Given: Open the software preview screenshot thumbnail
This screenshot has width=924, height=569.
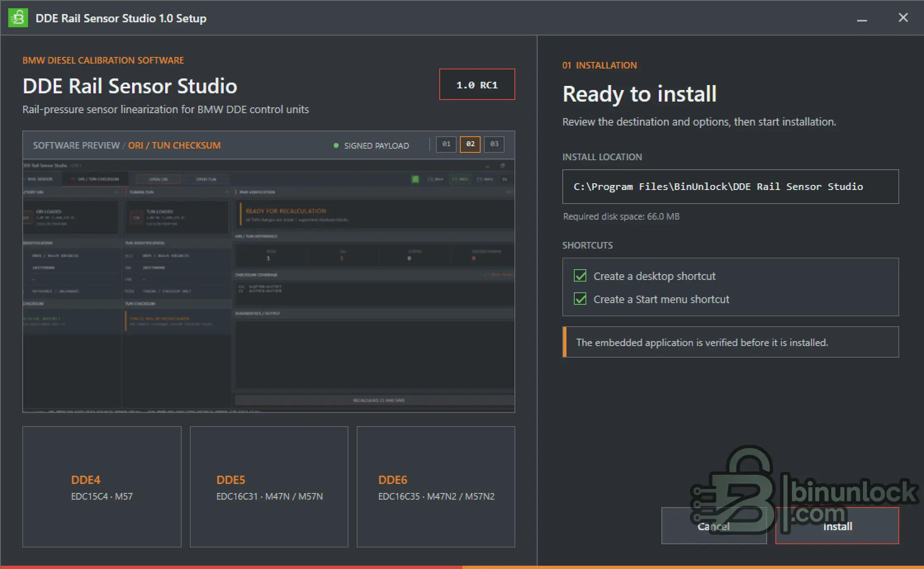Looking at the screenshot, I should coord(269,286).
